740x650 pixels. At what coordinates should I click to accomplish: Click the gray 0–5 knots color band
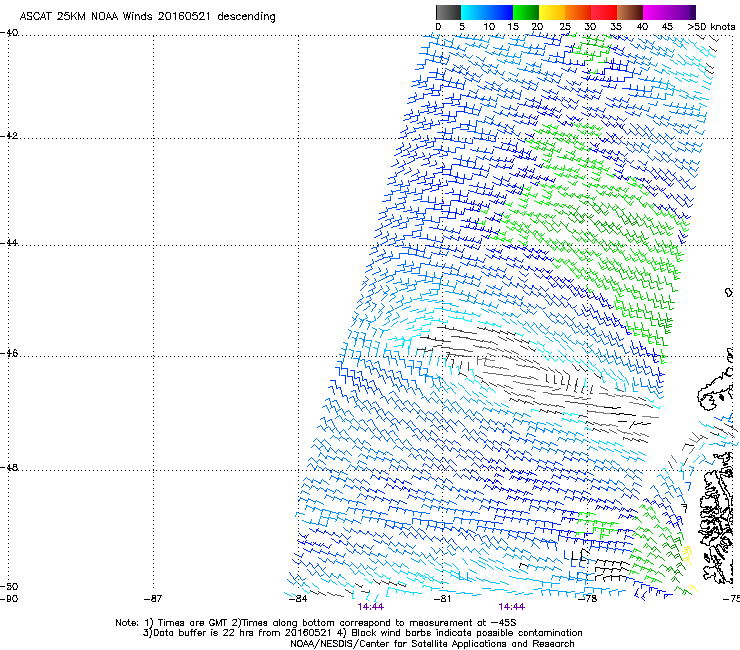click(448, 12)
